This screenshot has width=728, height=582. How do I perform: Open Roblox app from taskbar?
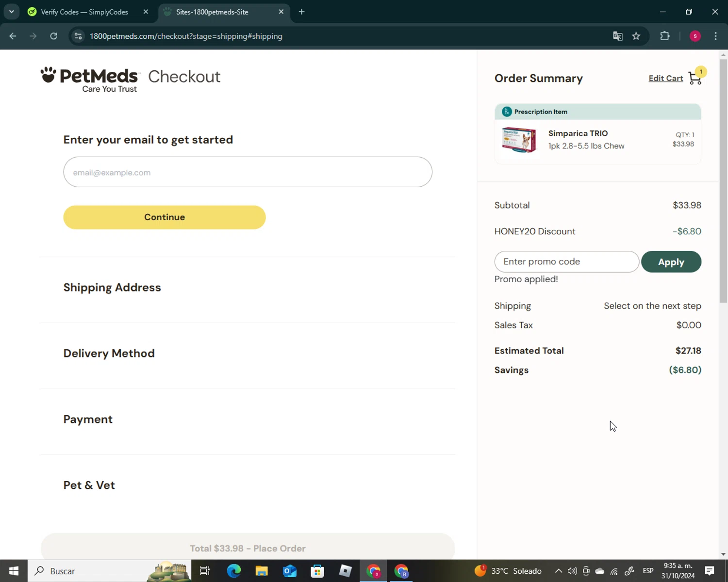[x=345, y=571]
